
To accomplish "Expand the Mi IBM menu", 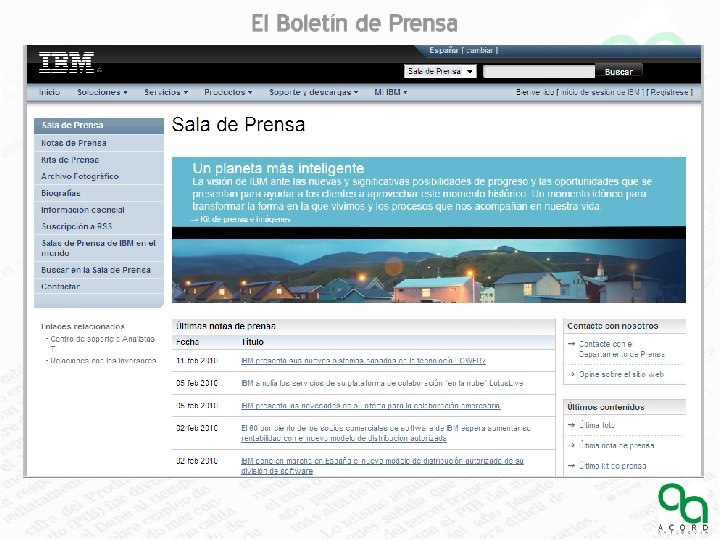I will tap(391, 92).
